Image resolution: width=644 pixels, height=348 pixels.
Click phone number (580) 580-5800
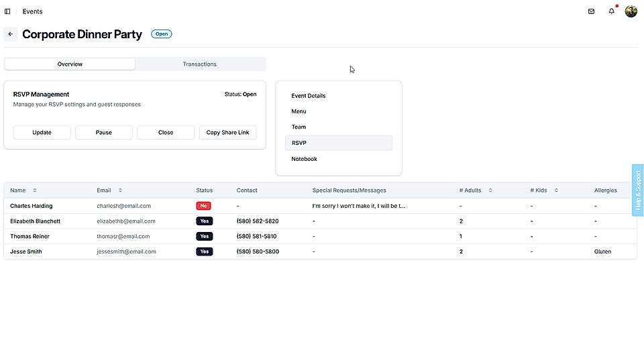point(258,251)
